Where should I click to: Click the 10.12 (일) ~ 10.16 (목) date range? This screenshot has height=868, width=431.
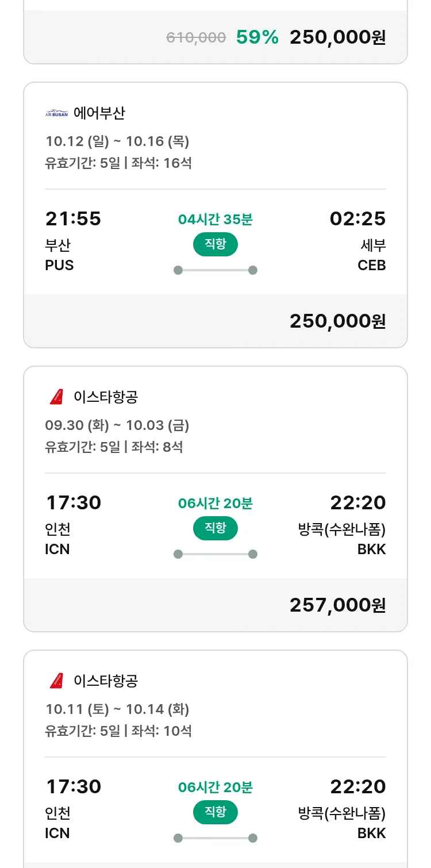click(117, 141)
